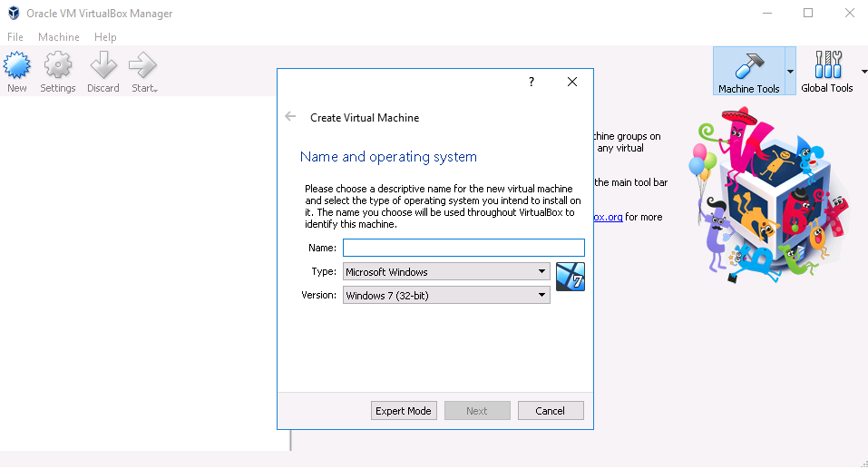Viewport: 868px width, 469px height.
Task: Focus the Name text field
Action: [463, 248]
